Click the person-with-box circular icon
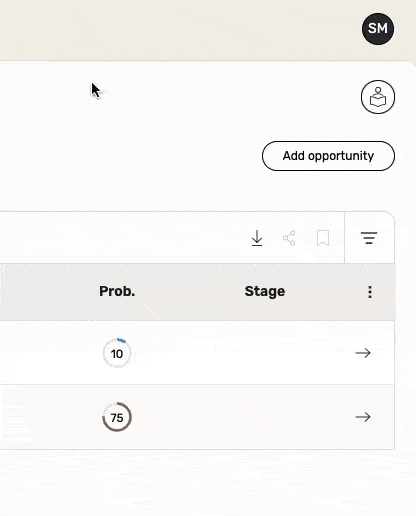Viewport: 416px width, 516px height. pos(378,97)
